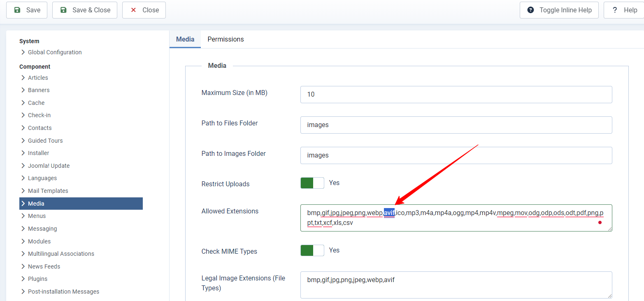
Task: Switch to the Permissions tab
Action: (226, 39)
